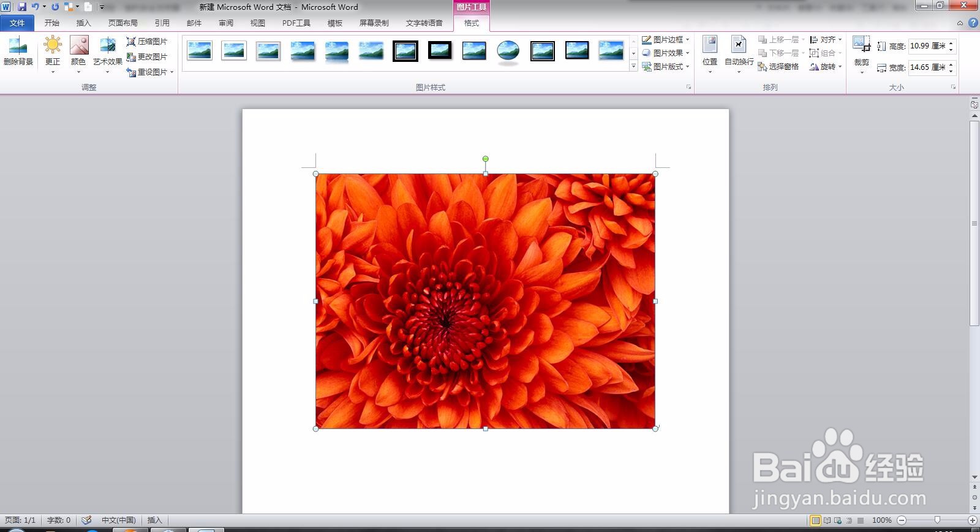Image resolution: width=980 pixels, height=532 pixels.
Task: Switch to the View (视图) tab
Action: (x=258, y=23)
